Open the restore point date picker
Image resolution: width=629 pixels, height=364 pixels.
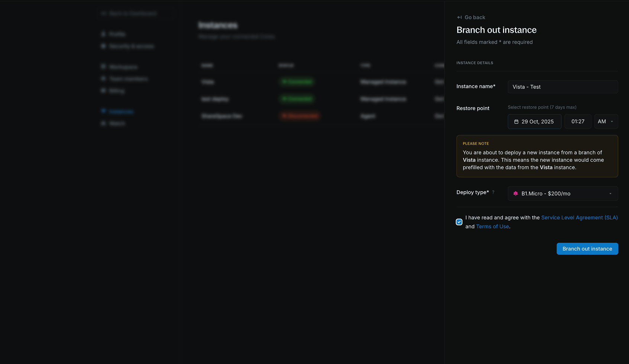pyautogui.click(x=534, y=121)
